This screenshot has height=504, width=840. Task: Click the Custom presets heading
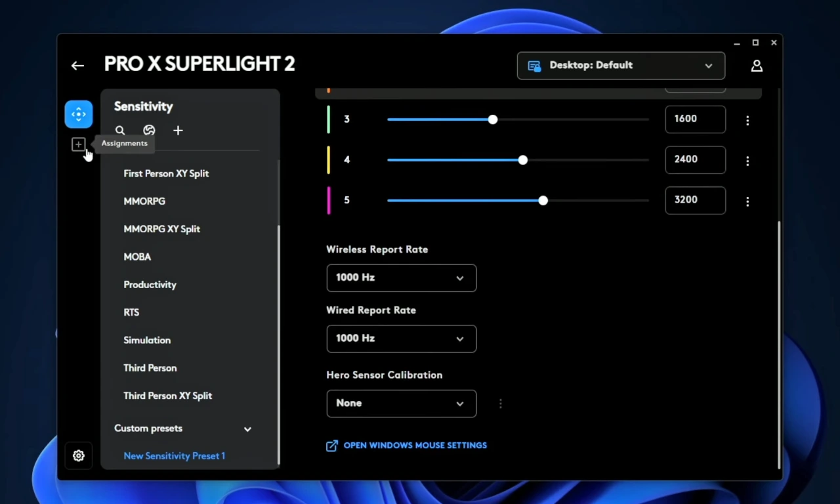[x=148, y=429]
